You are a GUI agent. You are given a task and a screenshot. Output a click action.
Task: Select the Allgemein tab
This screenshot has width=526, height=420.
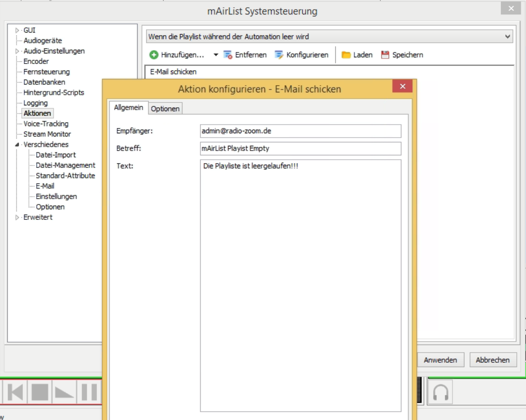coord(128,108)
